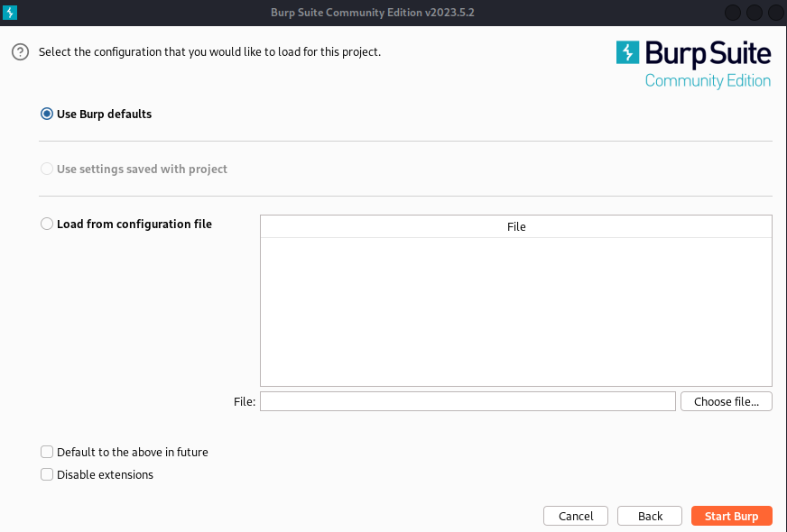
Task: Open the Choose file… browser
Action: pyautogui.click(x=726, y=401)
